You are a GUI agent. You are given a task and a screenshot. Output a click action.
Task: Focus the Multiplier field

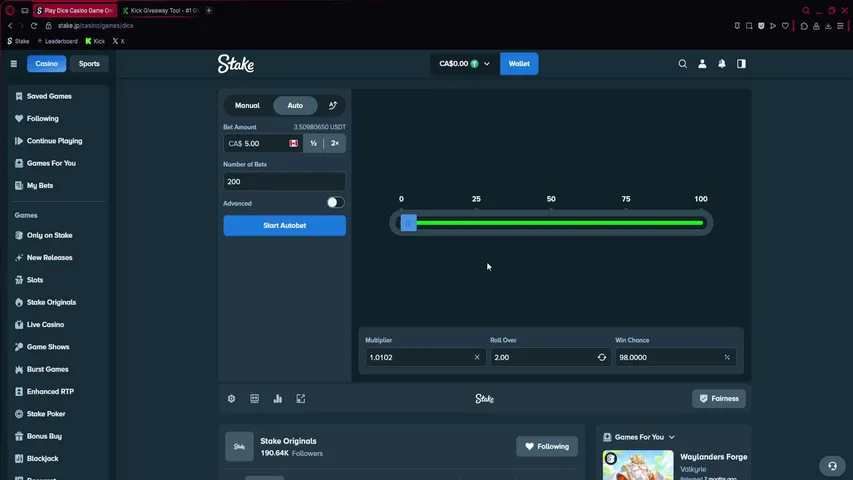(424, 358)
